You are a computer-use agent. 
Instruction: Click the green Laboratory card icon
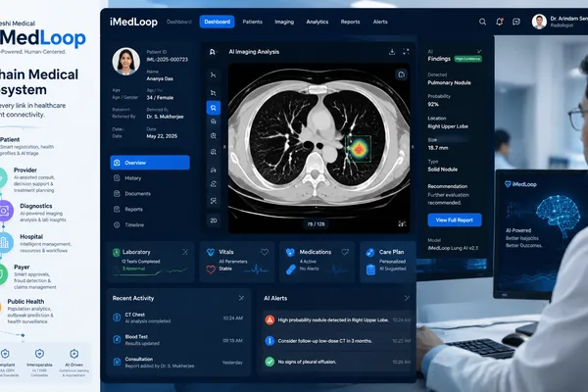[x=117, y=253]
